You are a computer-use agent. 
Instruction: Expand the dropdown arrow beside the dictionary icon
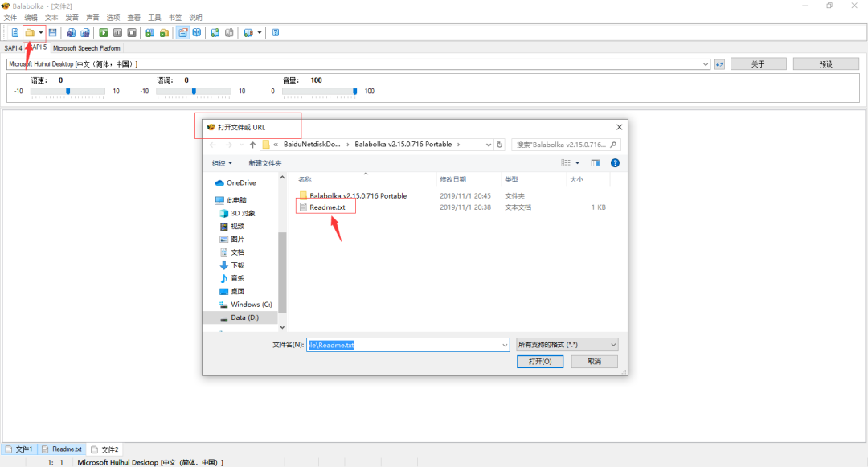click(260, 33)
